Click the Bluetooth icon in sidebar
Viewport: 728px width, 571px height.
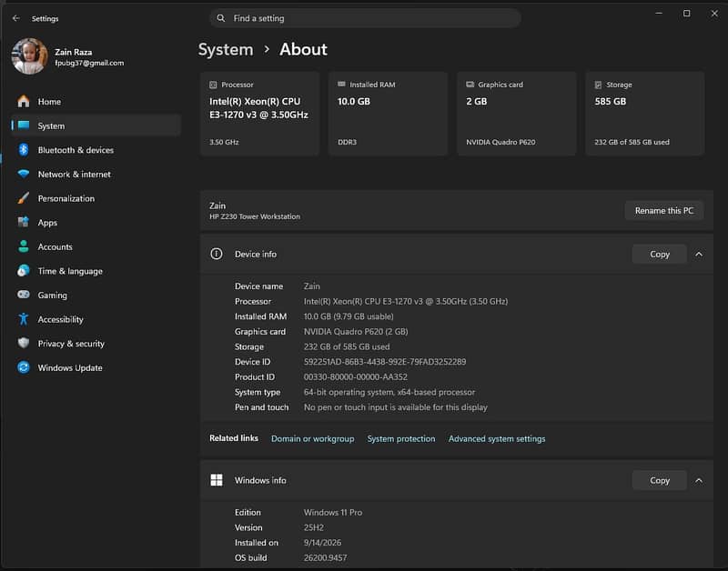click(24, 149)
